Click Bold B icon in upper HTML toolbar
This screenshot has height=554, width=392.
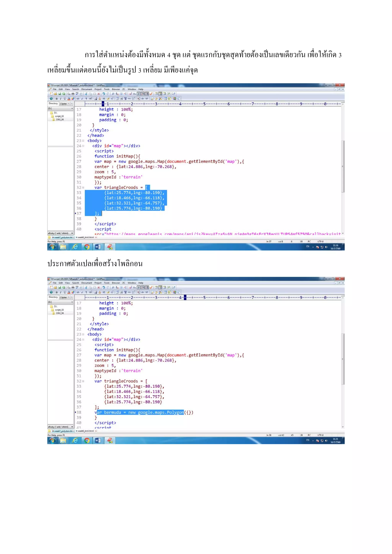(x=57, y=99)
